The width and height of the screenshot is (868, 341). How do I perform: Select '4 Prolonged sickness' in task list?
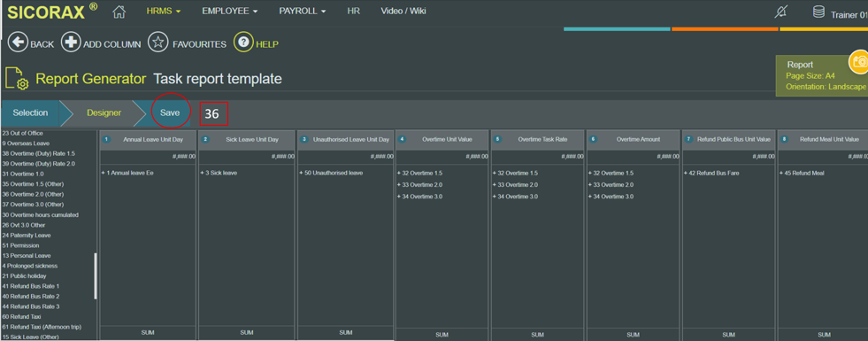(x=29, y=266)
